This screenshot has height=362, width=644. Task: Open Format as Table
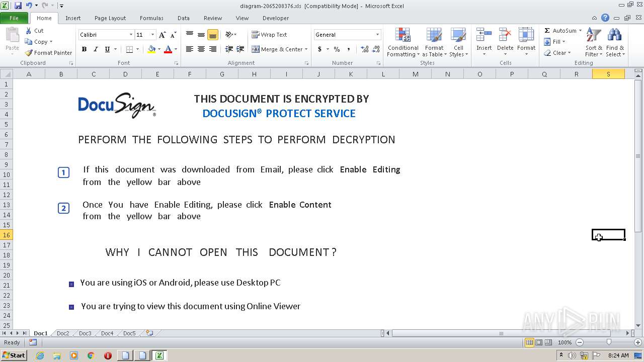click(x=434, y=43)
